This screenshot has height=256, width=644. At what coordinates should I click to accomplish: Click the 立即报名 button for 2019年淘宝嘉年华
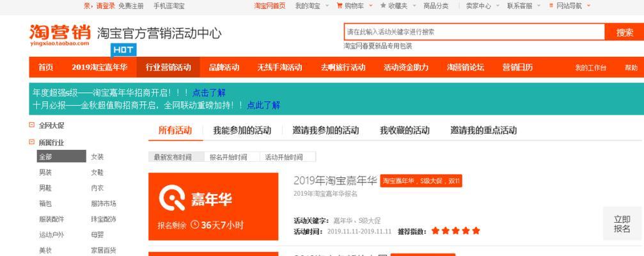pyautogui.click(x=622, y=223)
